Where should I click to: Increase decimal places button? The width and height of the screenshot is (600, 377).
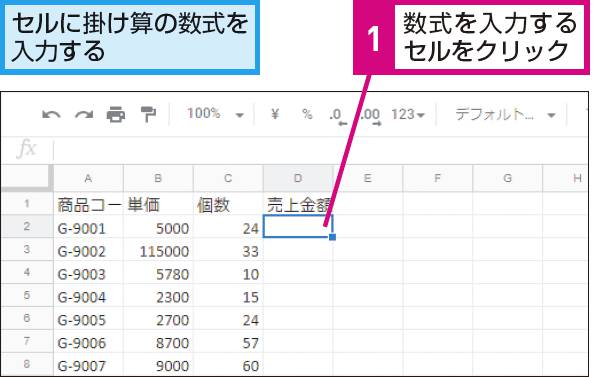coord(371,116)
